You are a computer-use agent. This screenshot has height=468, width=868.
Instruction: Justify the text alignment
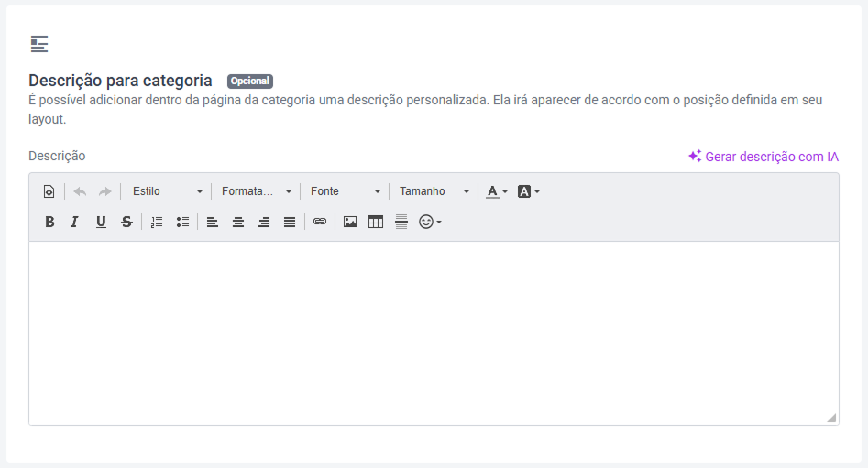click(x=290, y=222)
